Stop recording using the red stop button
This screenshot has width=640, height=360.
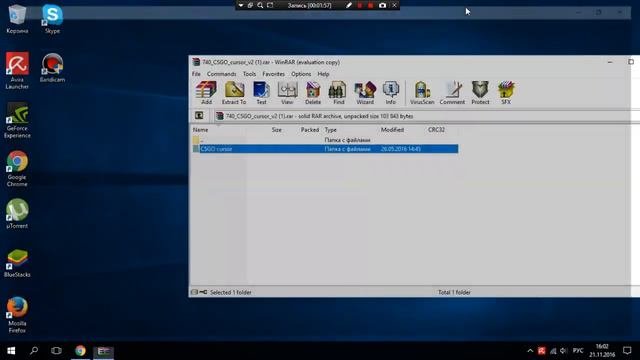pos(370,5)
